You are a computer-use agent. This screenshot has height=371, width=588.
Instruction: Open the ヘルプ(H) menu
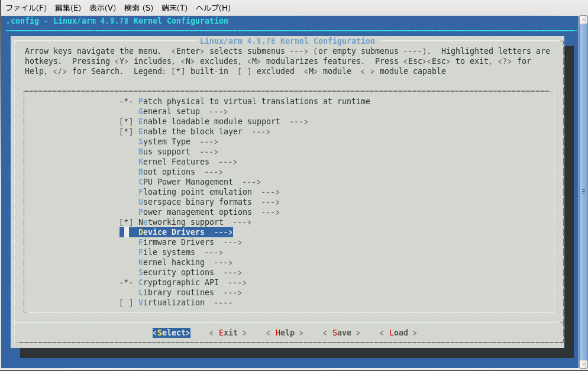point(213,8)
